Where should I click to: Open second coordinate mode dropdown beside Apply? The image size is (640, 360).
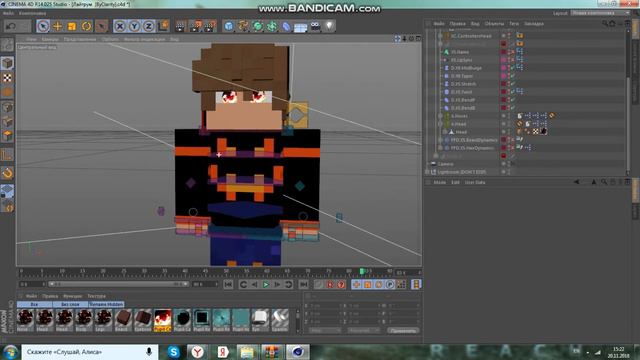point(363,330)
